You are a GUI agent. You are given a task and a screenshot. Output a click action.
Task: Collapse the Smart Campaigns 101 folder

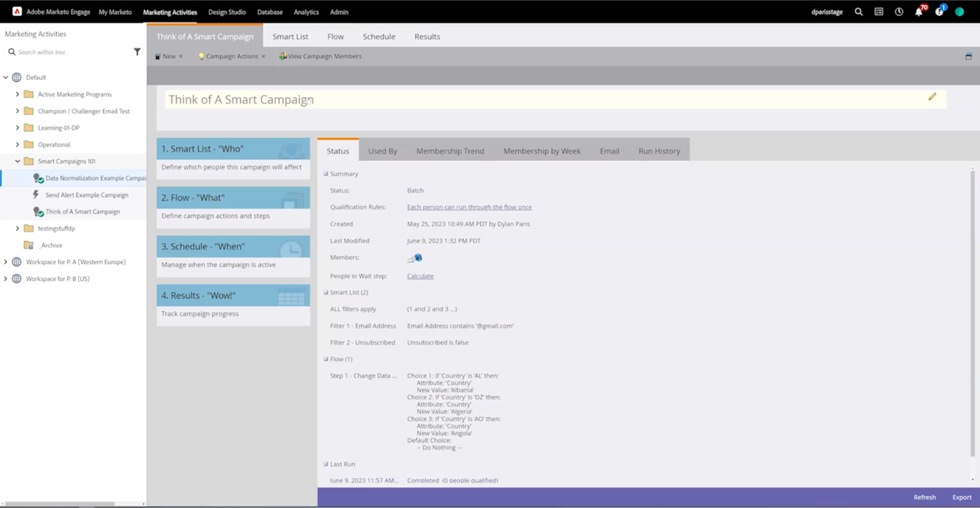tap(17, 161)
